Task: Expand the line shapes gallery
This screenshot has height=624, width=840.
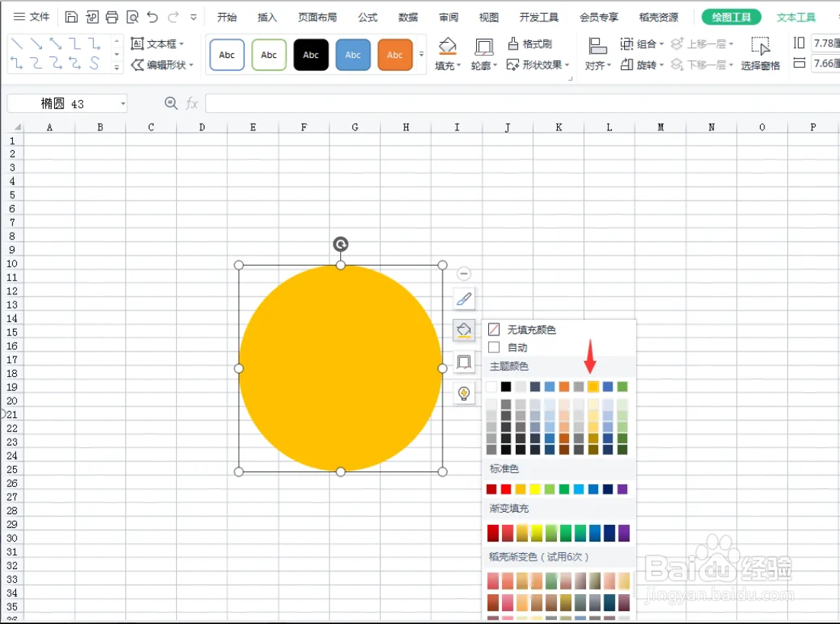Action: click(116, 67)
